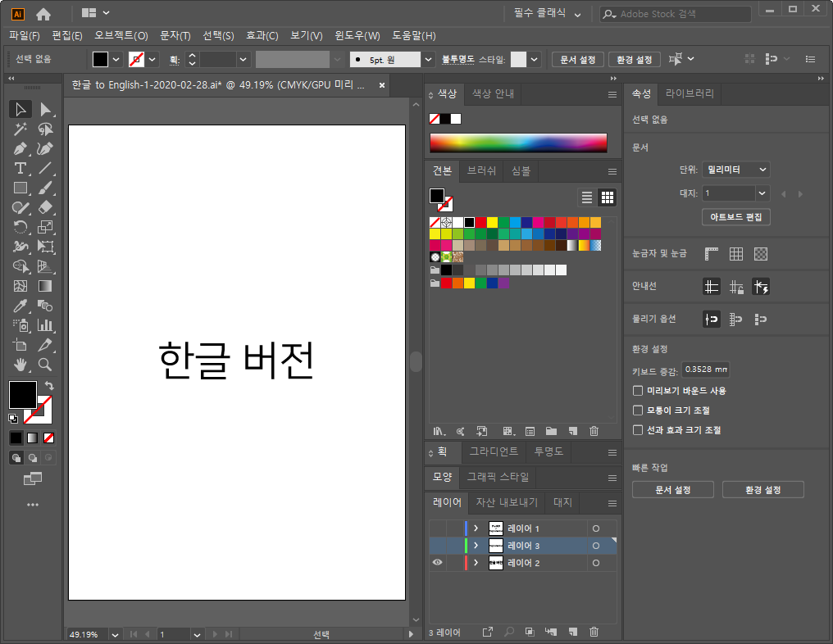
Task: Hide 레이어 2 using its eye icon
Action: click(437, 563)
